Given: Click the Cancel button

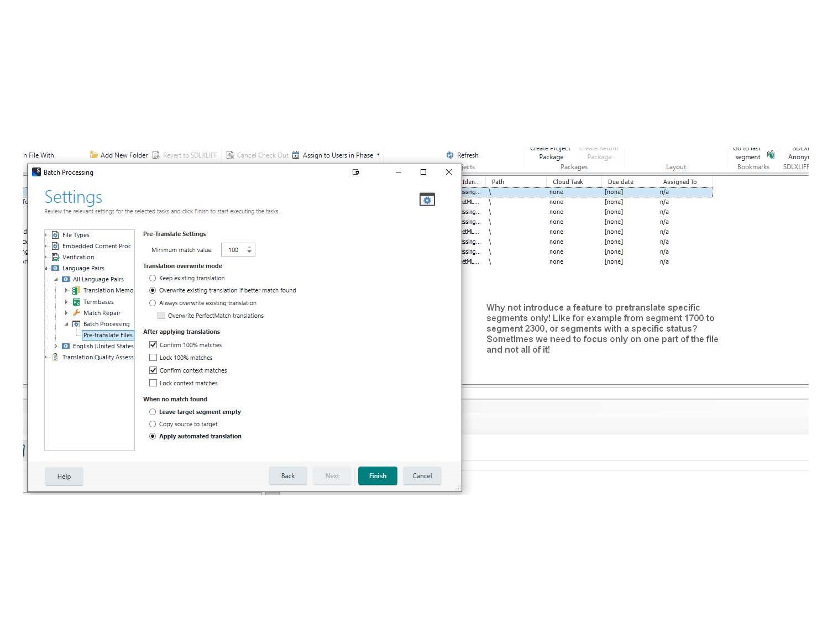Looking at the screenshot, I should coord(422,475).
